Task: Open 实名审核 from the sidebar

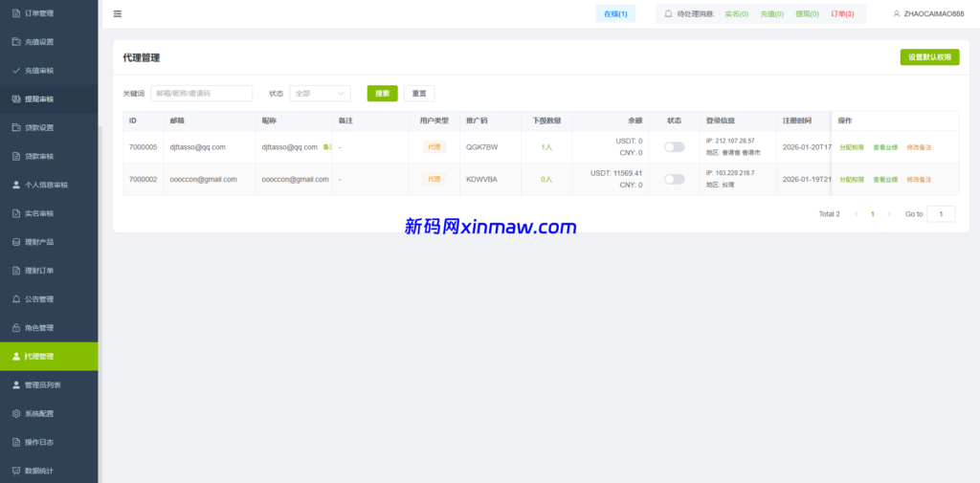Action: point(49,213)
